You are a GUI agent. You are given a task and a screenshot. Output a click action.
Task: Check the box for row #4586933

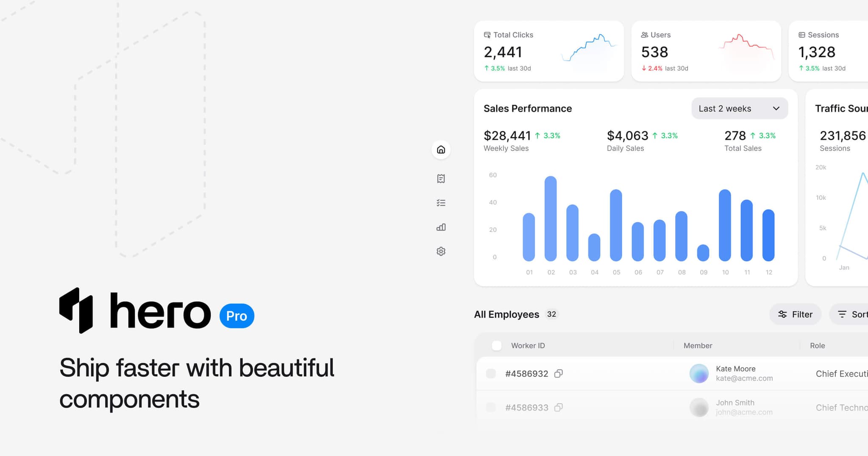pyautogui.click(x=491, y=407)
